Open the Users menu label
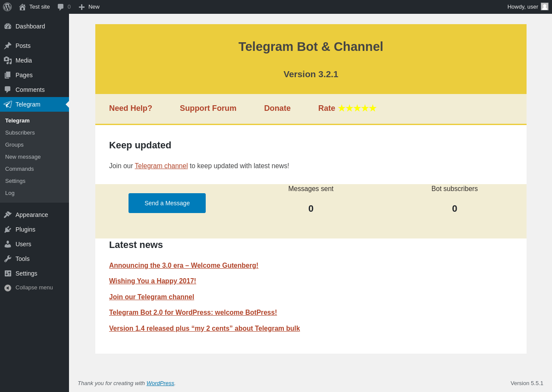 pyautogui.click(x=23, y=244)
